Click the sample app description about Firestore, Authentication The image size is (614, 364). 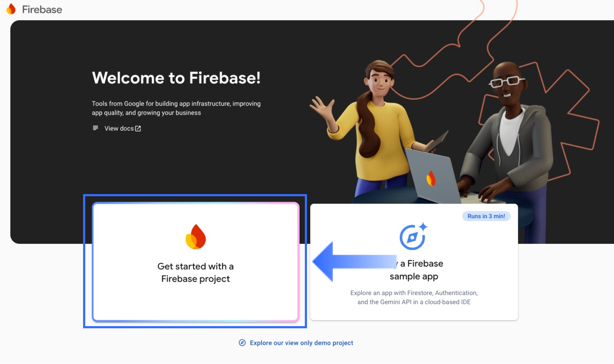(414, 298)
